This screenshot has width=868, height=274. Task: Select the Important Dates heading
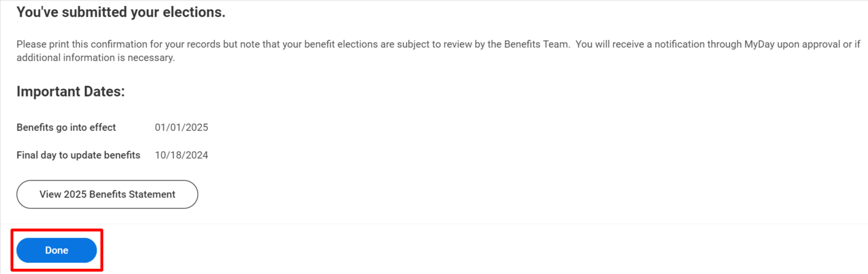pyautogui.click(x=71, y=91)
